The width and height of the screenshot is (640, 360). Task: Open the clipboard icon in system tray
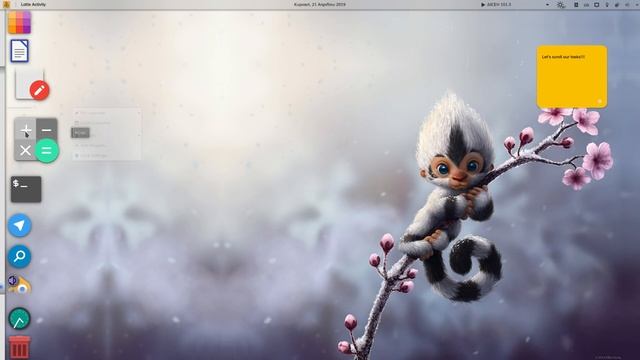[576, 5]
